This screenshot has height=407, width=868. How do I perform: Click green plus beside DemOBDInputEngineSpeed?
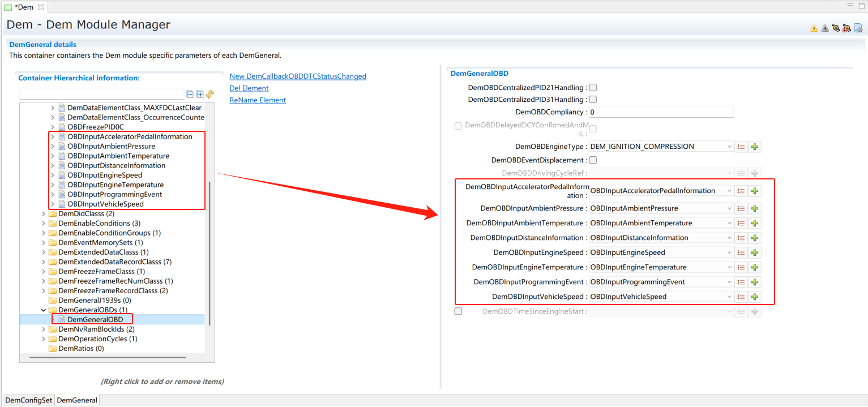pos(754,252)
